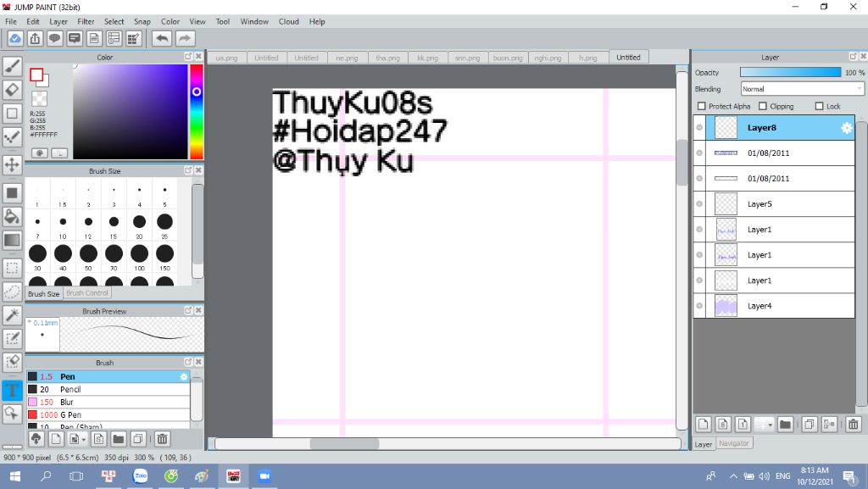The width and height of the screenshot is (868, 489).
Task: Pick a color in saturation square
Action: point(130,112)
